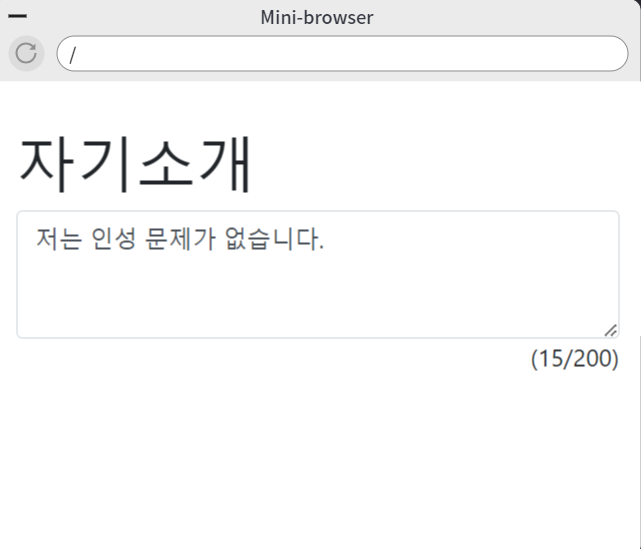Place cursor on the word 문제가
Viewport: 641px width, 549px height.
(180, 239)
